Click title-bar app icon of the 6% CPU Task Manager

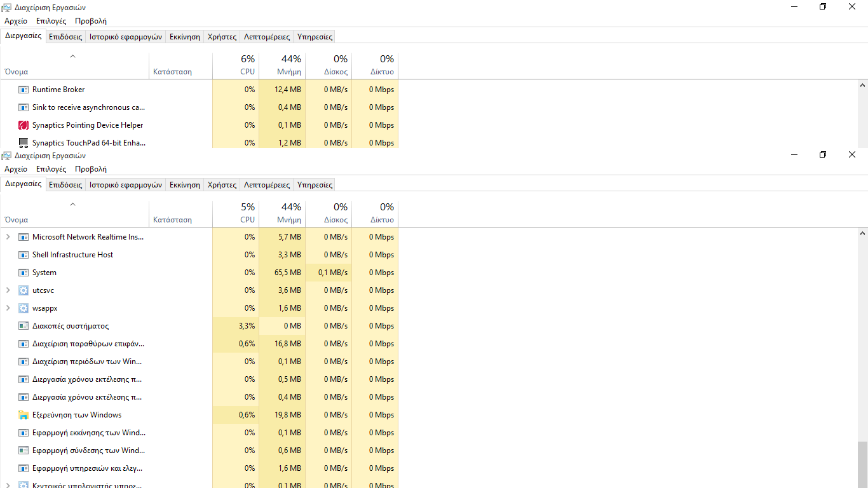pos(6,8)
